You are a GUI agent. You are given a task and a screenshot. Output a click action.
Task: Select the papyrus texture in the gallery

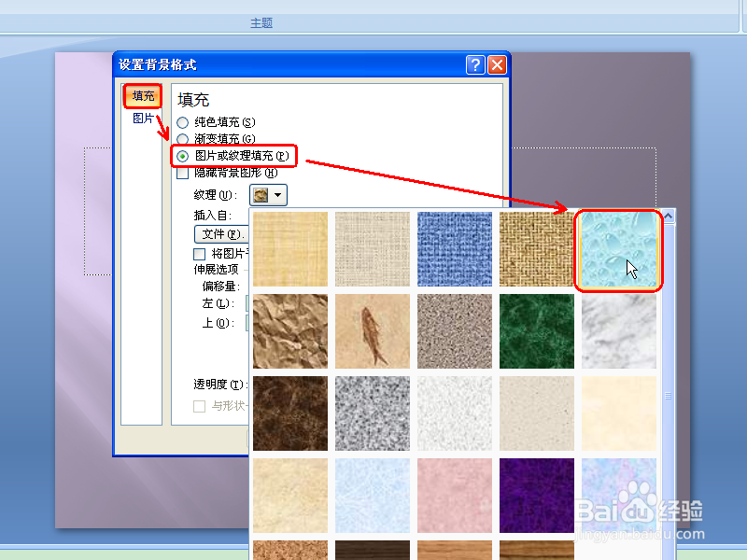point(289,249)
